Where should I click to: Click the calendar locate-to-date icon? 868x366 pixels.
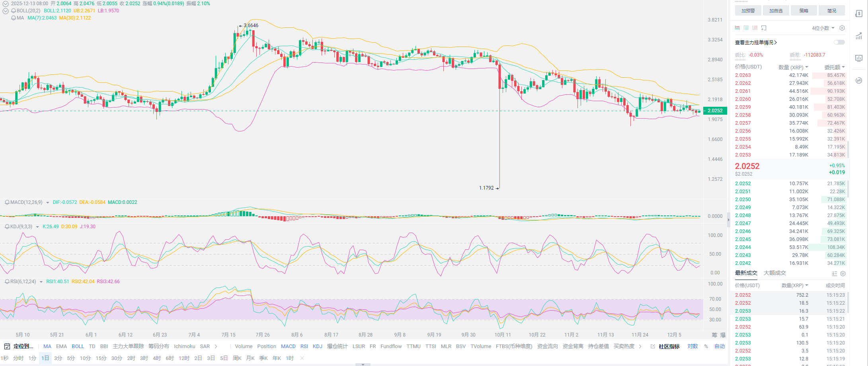click(7, 346)
